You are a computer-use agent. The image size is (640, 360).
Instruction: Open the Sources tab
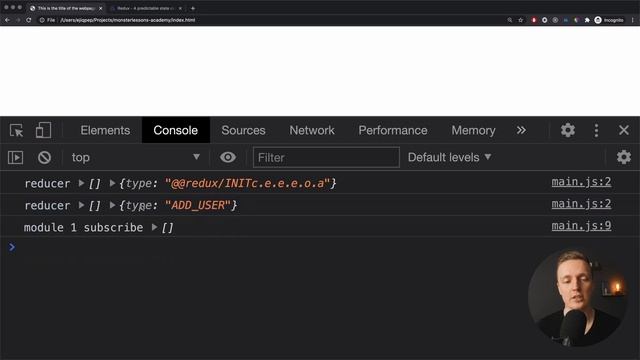[x=243, y=131]
